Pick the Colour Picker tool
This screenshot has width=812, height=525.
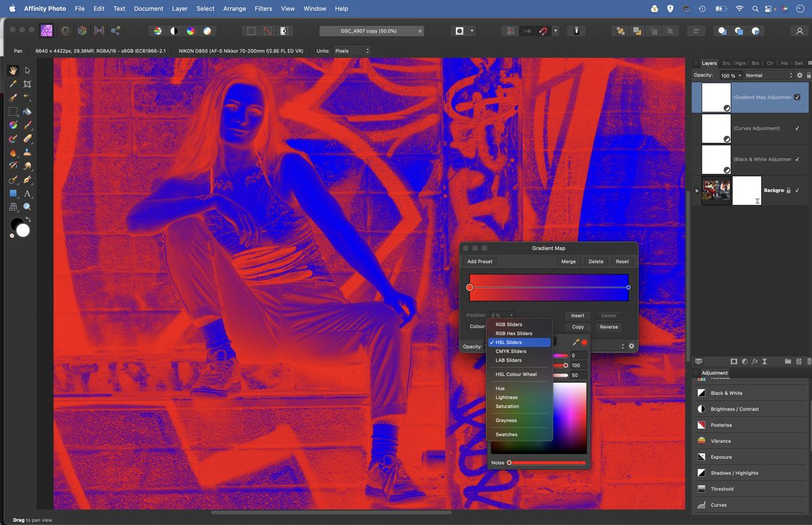click(12, 84)
